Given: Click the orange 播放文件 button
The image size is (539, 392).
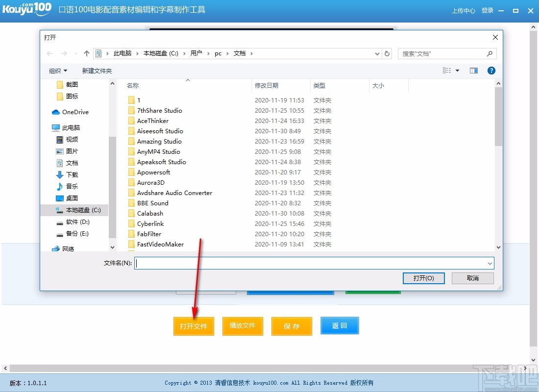Looking at the screenshot, I should (243, 326).
